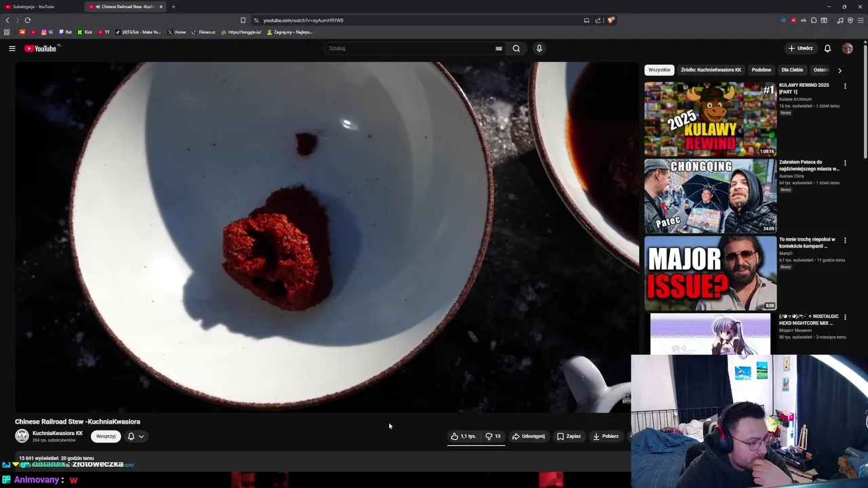Open VPN shield toolbar icon

pos(850,20)
